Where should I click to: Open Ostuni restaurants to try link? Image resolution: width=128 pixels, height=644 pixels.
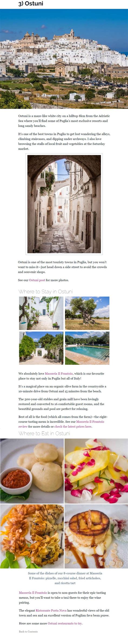click(x=65, y=623)
